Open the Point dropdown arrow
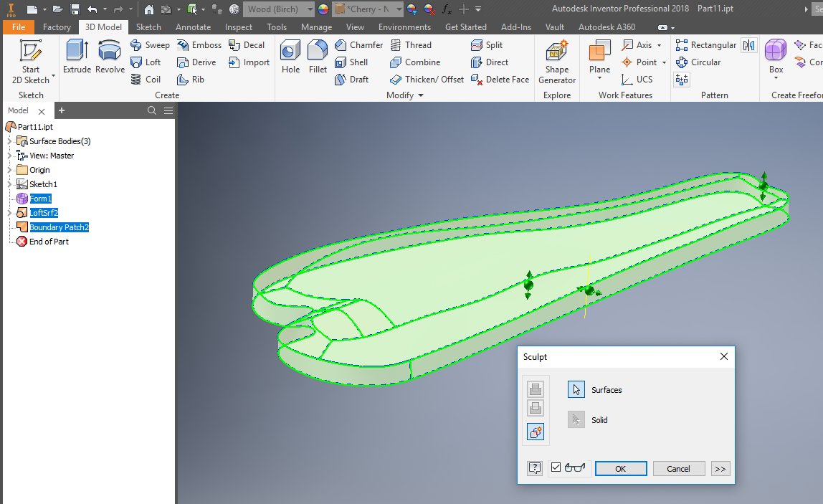 (x=664, y=62)
